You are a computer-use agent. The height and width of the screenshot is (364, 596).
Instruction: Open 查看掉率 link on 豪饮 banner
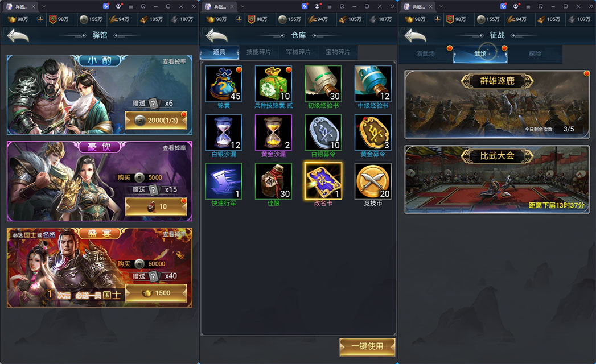[x=174, y=148]
